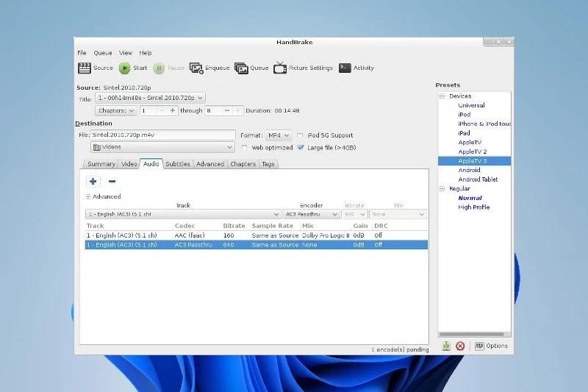The image size is (588, 392).
Task: Collapse the Devices preset group
Action: point(442,96)
